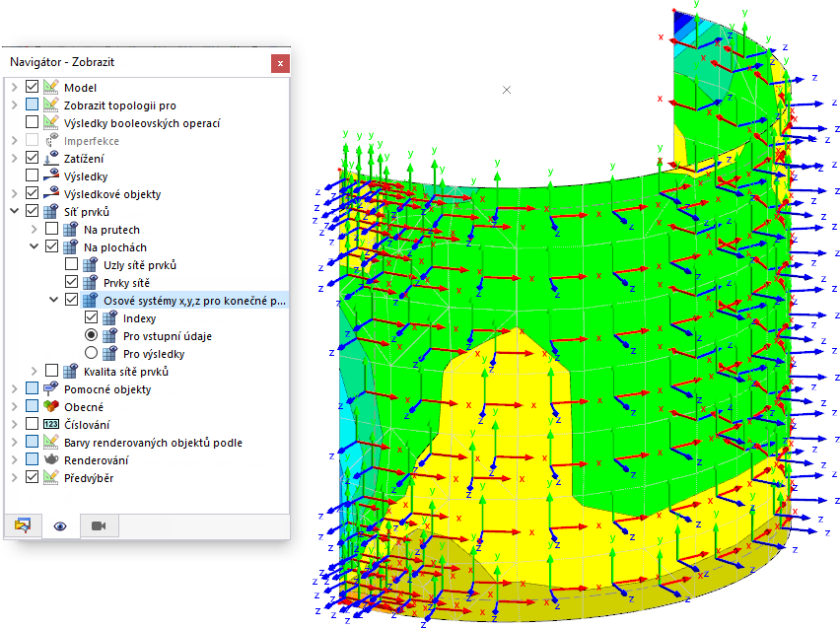
Task: Click the Obecné colored icon
Action: pos(51,407)
